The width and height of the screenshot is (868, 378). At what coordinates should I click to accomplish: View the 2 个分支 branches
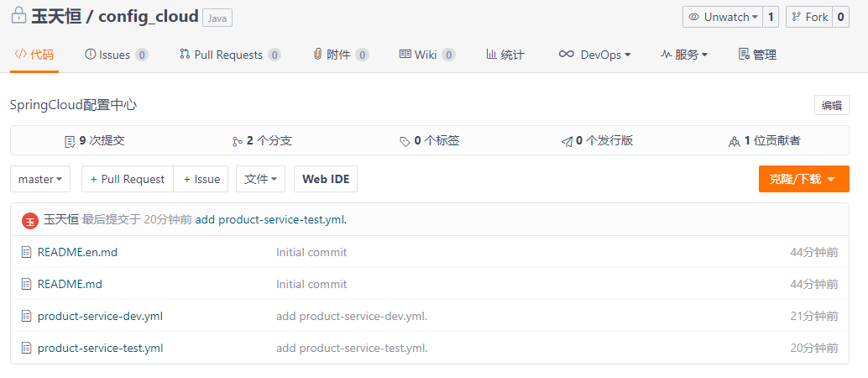click(263, 141)
